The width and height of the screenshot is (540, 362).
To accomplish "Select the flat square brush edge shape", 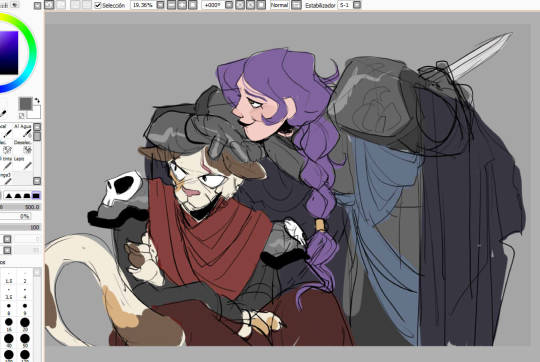I will (x=36, y=196).
